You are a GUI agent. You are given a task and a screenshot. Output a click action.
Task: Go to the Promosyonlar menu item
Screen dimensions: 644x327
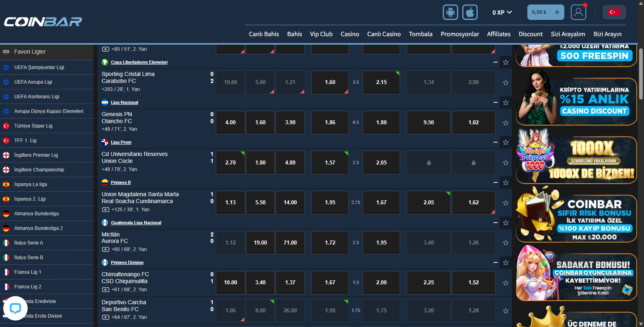pyautogui.click(x=459, y=34)
